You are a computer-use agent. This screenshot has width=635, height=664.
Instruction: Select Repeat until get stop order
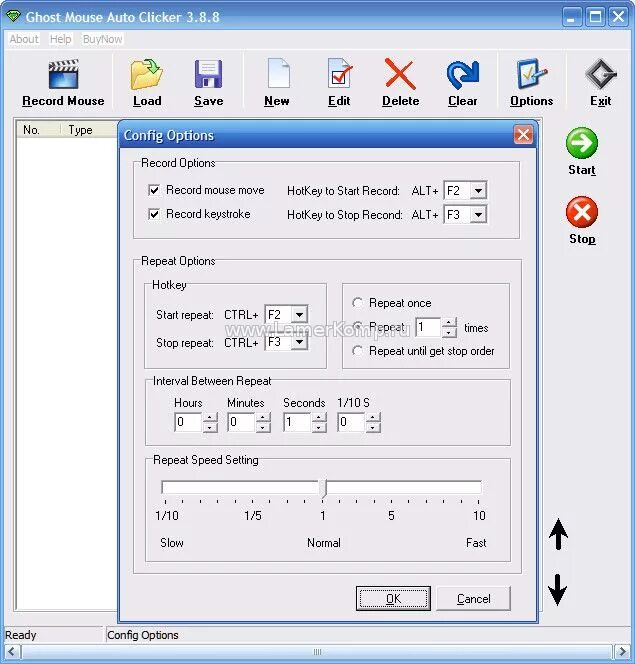coord(358,351)
